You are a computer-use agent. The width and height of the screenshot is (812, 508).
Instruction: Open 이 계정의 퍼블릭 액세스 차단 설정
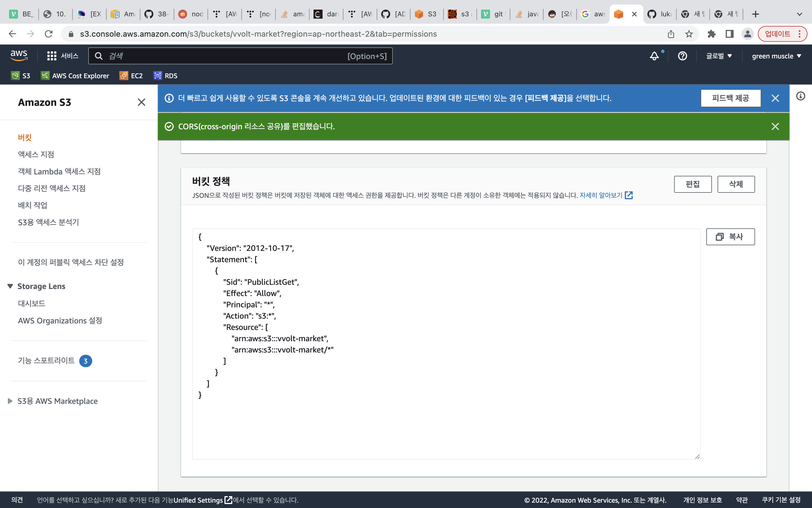click(x=71, y=262)
